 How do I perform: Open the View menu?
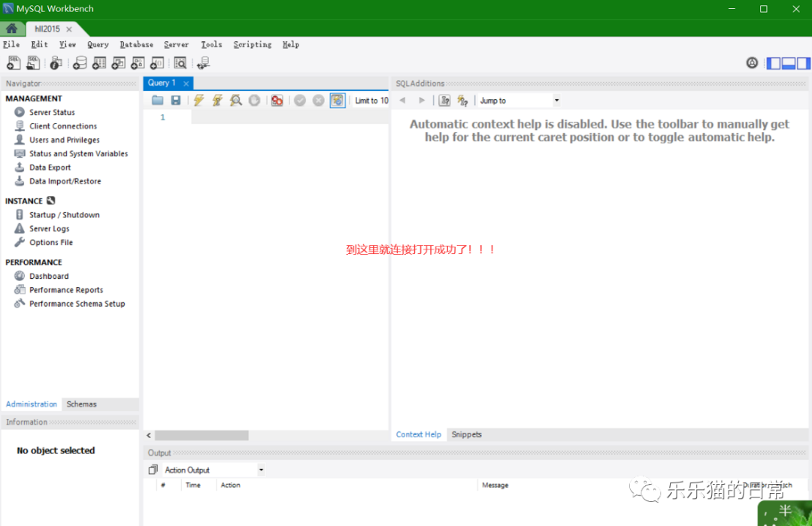click(68, 44)
